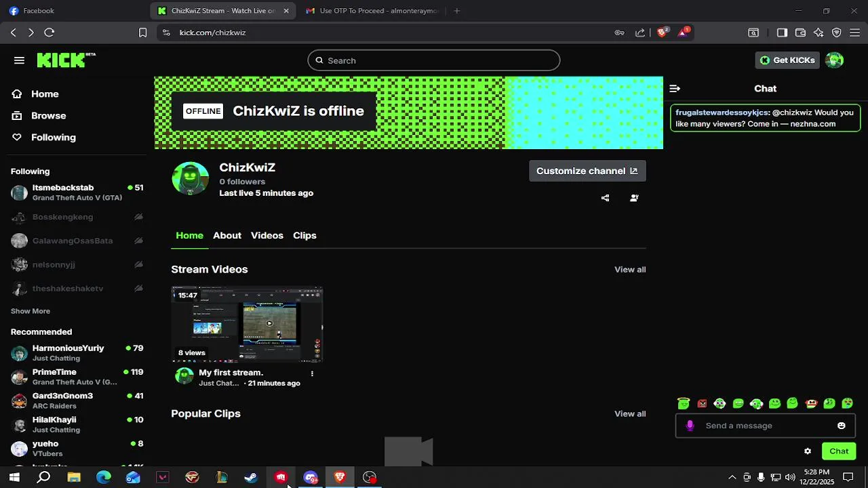This screenshot has height=488, width=868.
Task: Click browser forward arrow
Action: pyautogui.click(x=31, y=33)
